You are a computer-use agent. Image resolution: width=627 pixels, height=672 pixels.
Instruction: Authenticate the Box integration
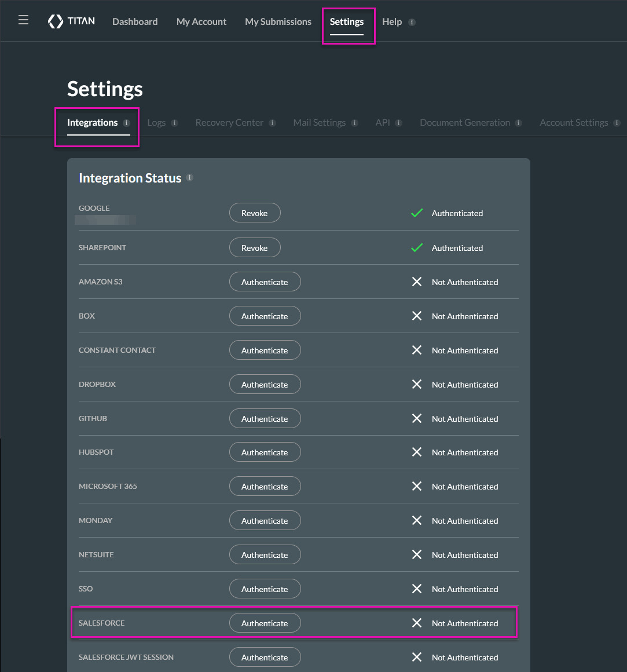point(265,316)
